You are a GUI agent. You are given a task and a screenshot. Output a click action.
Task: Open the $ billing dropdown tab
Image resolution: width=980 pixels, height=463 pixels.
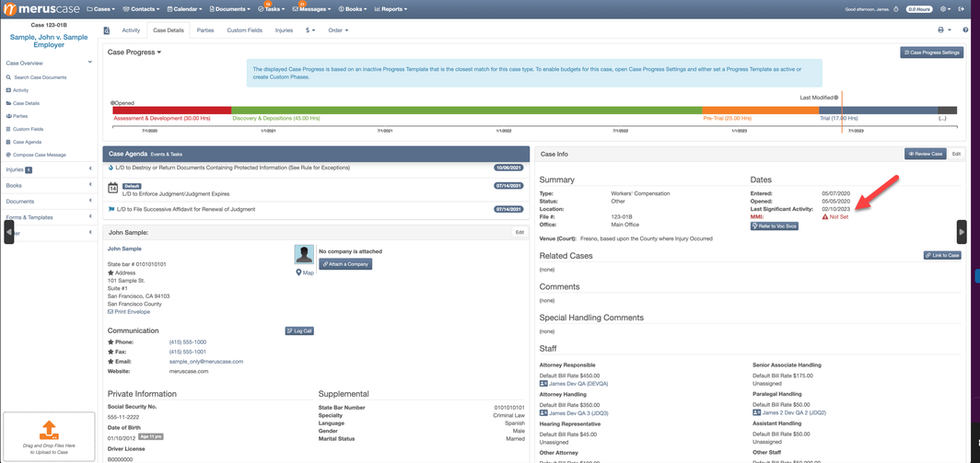coord(310,30)
